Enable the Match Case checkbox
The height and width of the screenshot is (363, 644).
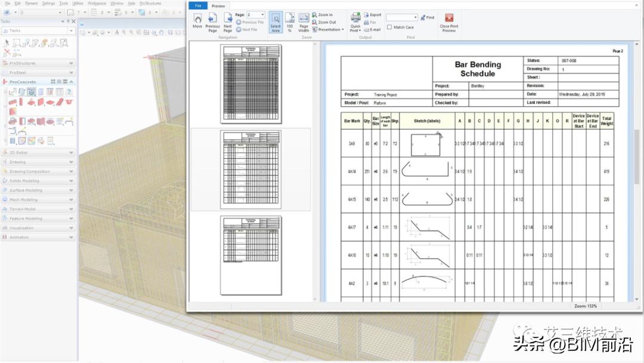(x=389, y=27)
